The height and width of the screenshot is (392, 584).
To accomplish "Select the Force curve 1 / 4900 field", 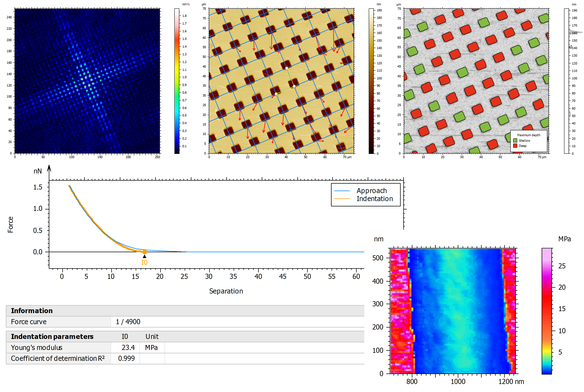I will coord(128,322).
